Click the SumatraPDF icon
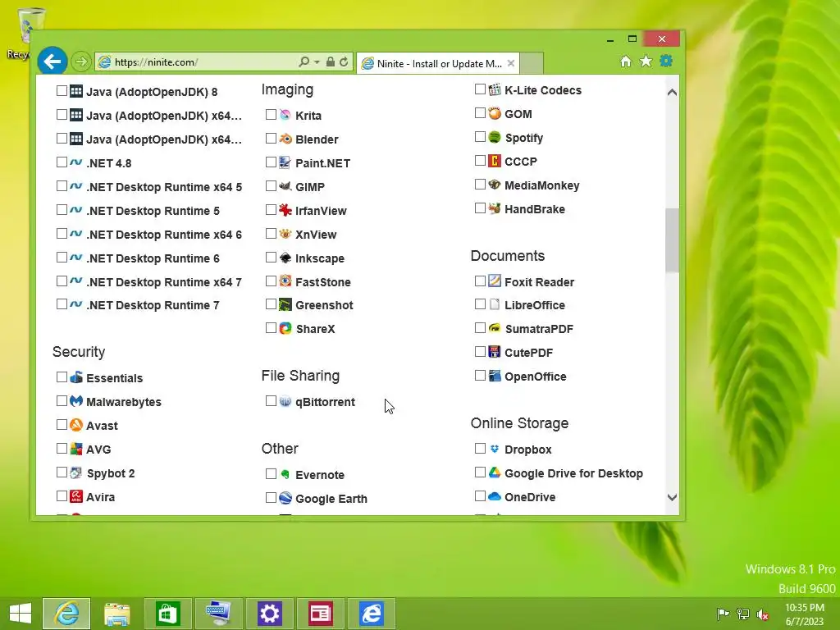This screenshot has width=840, height=630. click(495, 328)
